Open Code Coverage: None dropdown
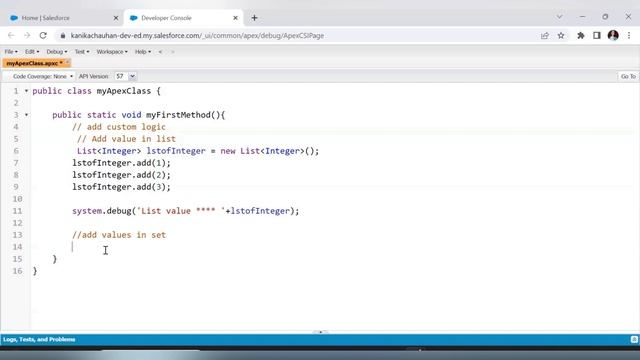This screenshot has height=360, width=640. click(x=43, y=76)
